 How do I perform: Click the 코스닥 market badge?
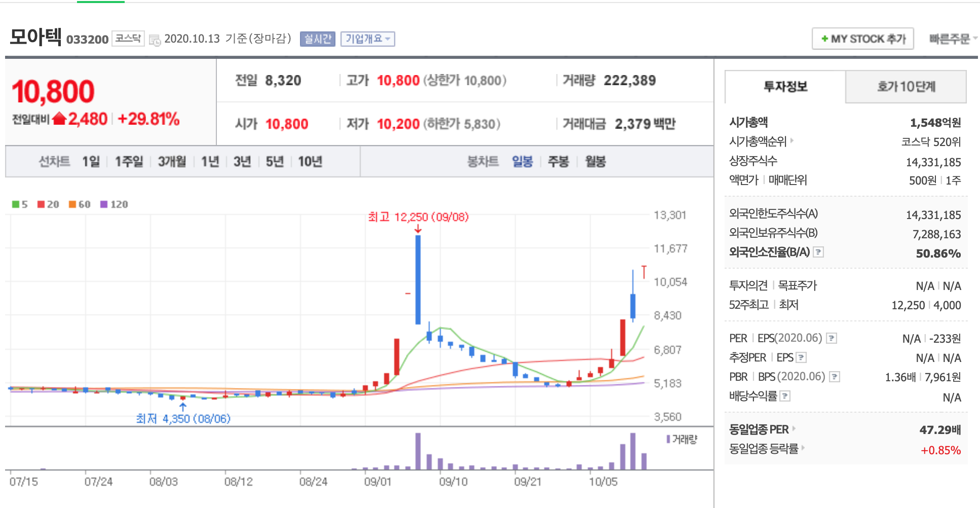point(128,39)
